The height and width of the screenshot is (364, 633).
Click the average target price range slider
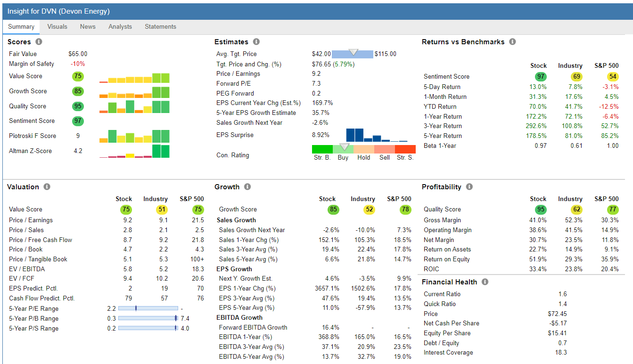[x=353, y=54]
